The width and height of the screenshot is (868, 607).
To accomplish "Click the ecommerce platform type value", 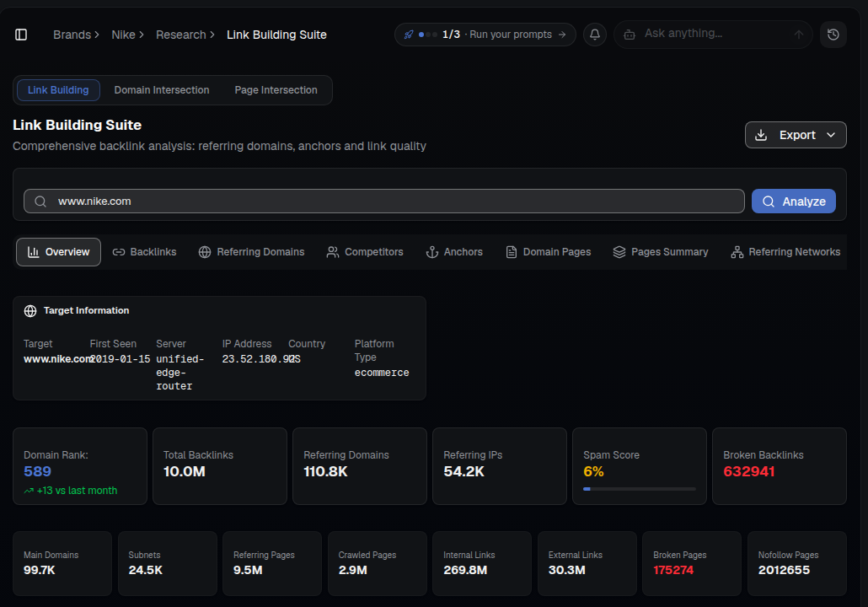I will pyautogui.click(x=382, y=373).
